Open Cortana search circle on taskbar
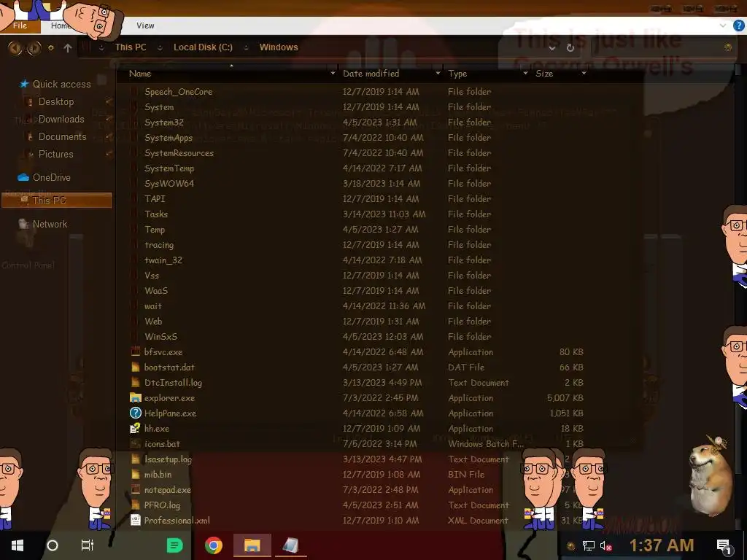Viewport: 747px width, 560px height. pyautogui.click(x=53, y=545)
